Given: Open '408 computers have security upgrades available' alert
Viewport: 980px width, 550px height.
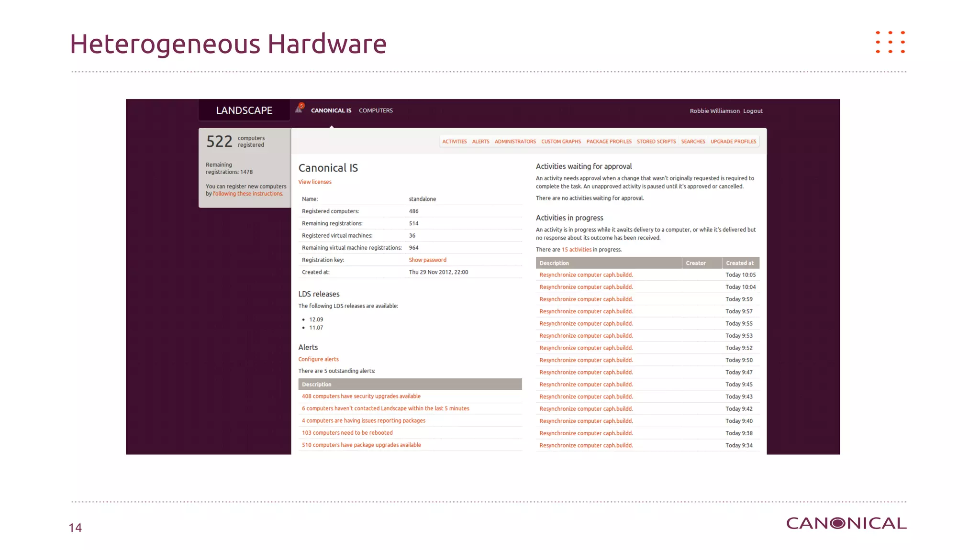Looking at the screenshot, I should coord(361,396).
